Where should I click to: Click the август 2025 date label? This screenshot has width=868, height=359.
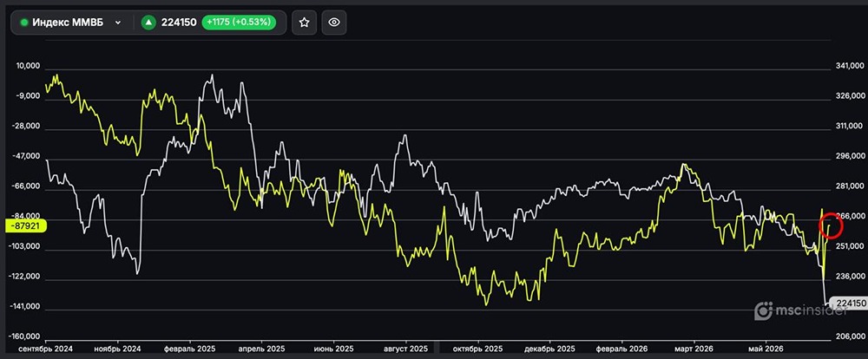coord(405,349)
